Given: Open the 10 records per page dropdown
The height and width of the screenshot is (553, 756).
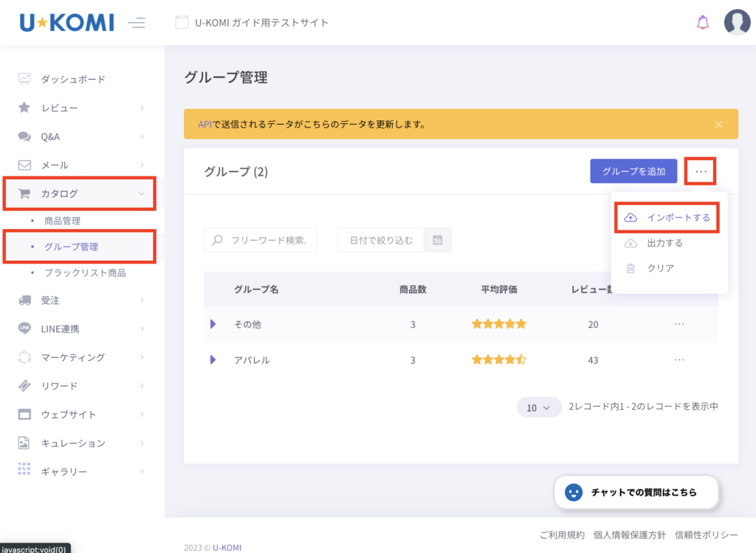Looking at the screenshot, I should (x=539, y=407).
